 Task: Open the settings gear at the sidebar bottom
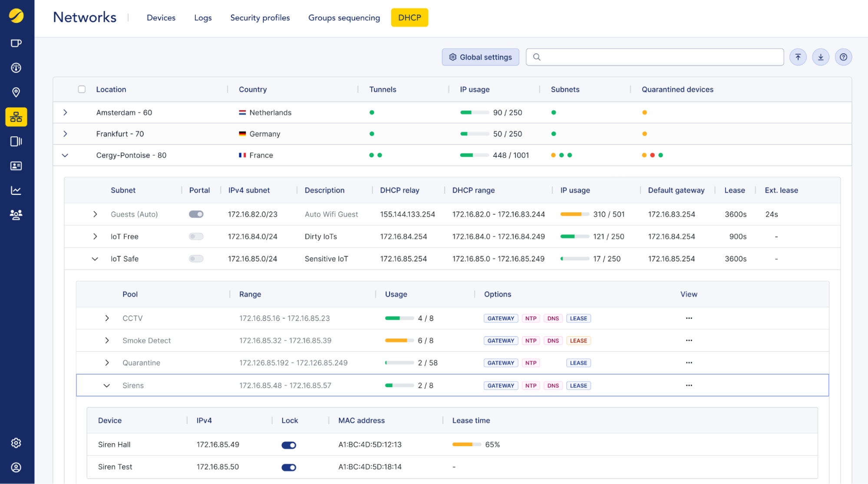pyautogui.click(x=16, y=443)
